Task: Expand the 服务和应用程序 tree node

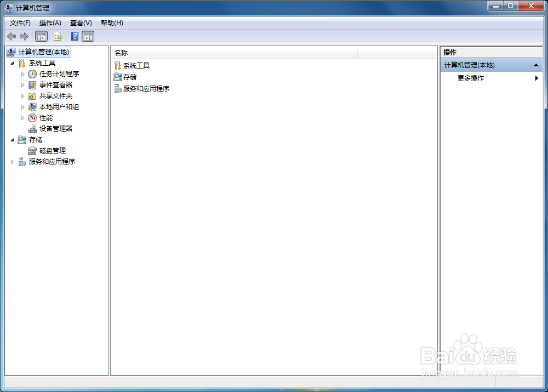Action: point(12,162)
